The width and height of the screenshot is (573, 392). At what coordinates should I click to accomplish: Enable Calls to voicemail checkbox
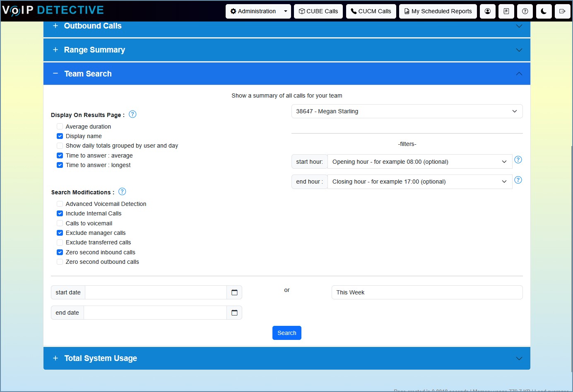(60, 223)
